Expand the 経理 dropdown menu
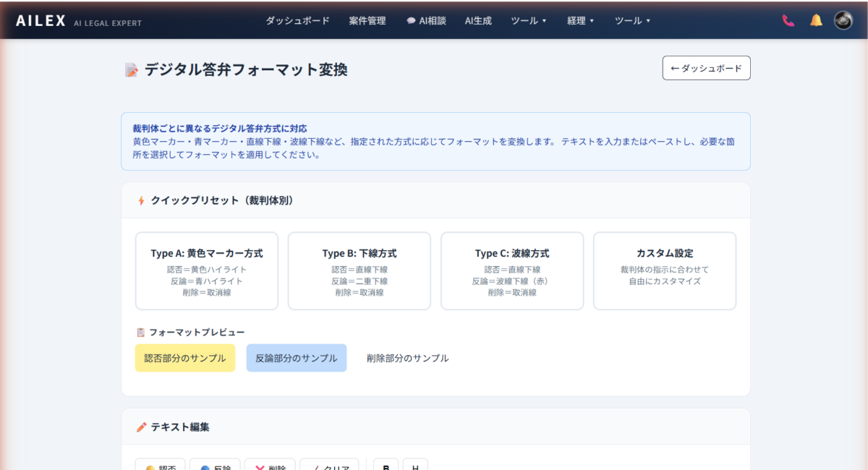The image size is (868, 470). tap(581, 21)
